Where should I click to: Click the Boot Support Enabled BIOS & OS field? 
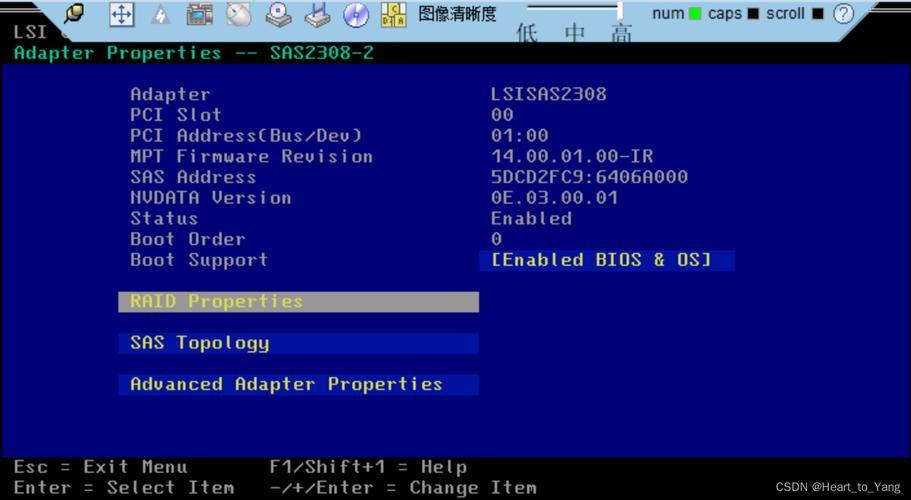pyautogui.click(x=607, y=260)
